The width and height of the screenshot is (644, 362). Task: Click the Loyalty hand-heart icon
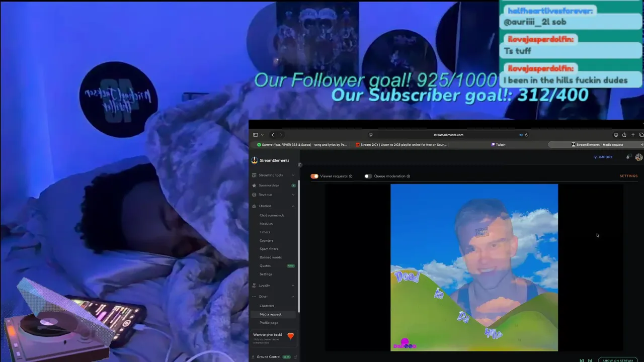[254, 286]
